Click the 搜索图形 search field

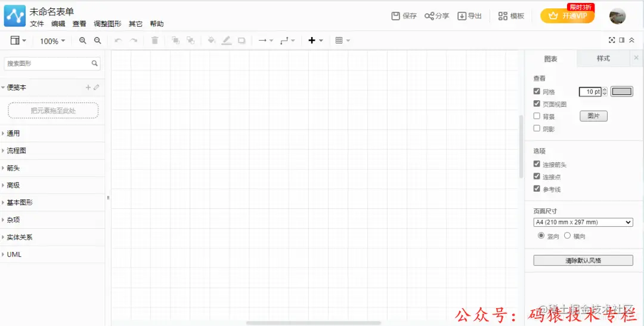pyautogui.click(x=52, y=64)
